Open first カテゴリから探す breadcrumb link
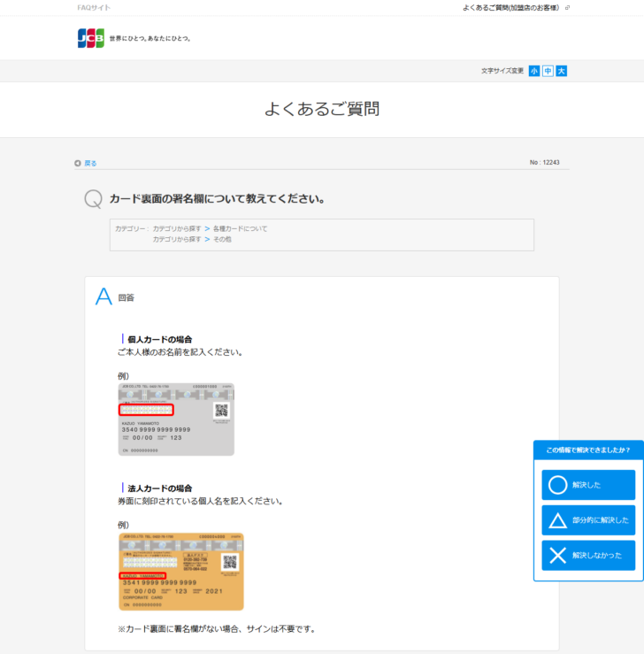 point(177,228)
